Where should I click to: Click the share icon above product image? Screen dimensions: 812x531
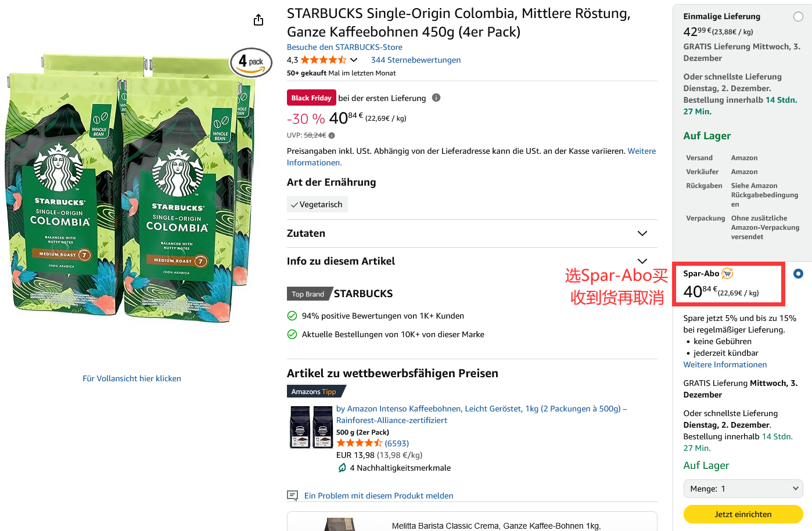(x=258, y=20)
